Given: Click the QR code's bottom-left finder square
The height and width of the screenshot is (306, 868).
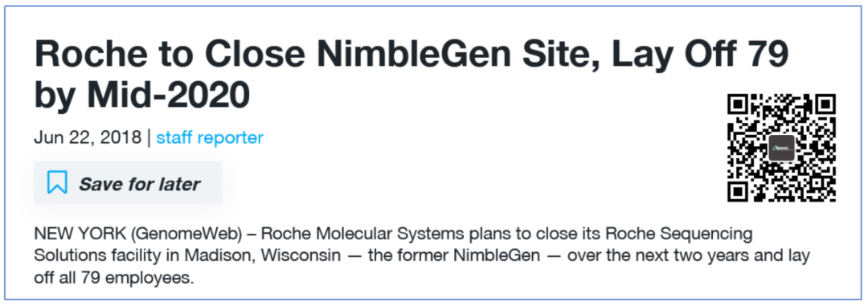Looking at the screenshot, I should pyautogui.click(x=740, y=190).
